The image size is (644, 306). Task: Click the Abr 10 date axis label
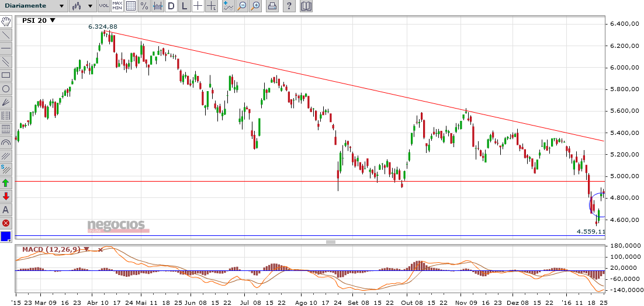(98, 302)
